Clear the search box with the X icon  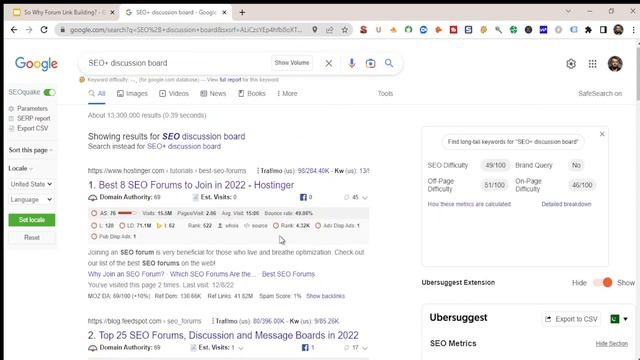[329, 63]
